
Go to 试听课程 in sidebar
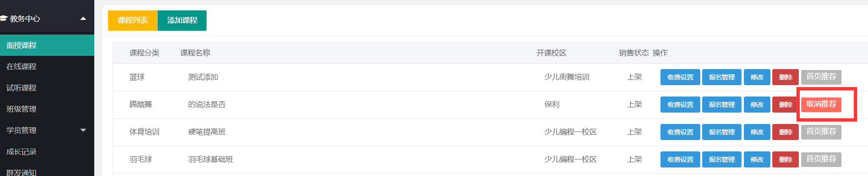[47, 88]
